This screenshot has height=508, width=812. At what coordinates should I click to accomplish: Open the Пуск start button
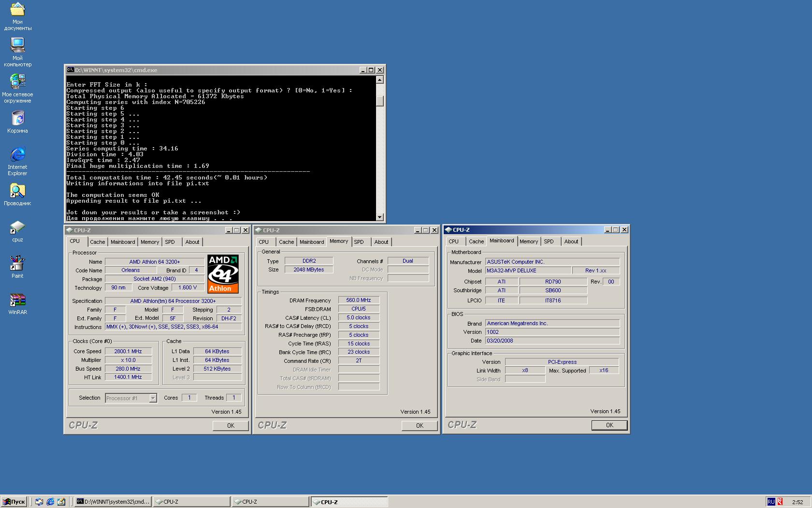click(x=14, y=502)
